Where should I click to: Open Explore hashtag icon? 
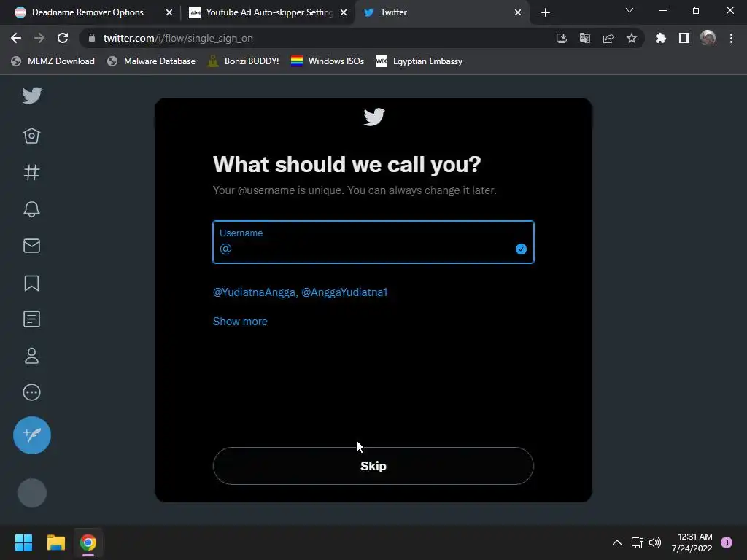coord(32,172)
